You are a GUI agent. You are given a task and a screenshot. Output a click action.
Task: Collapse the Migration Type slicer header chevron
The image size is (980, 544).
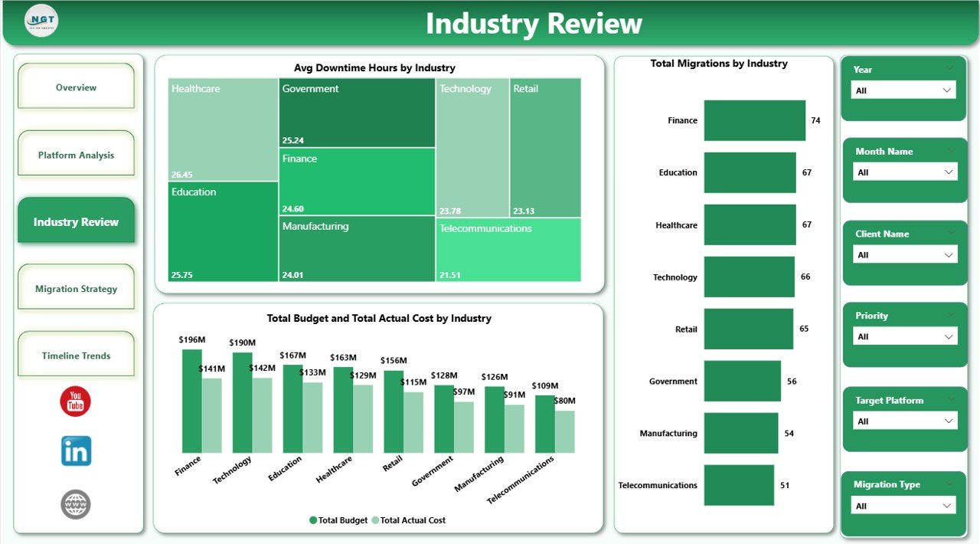point(950,483)
